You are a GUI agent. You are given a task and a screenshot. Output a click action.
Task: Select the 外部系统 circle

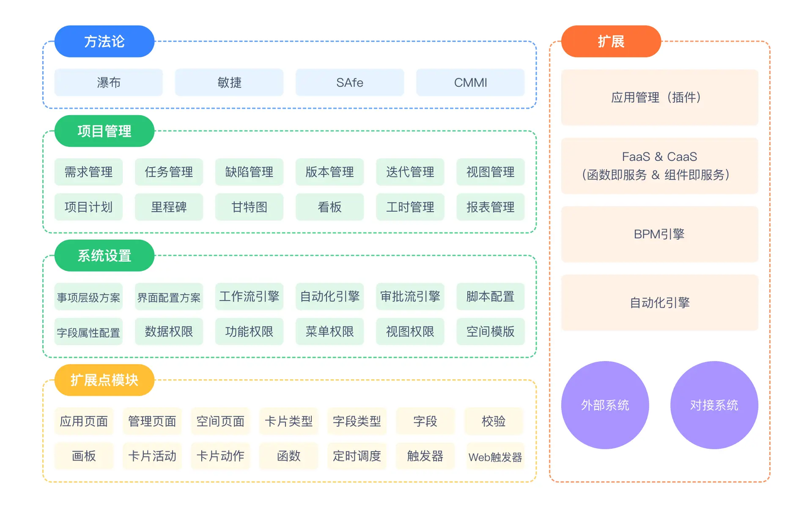pos(605,404)
